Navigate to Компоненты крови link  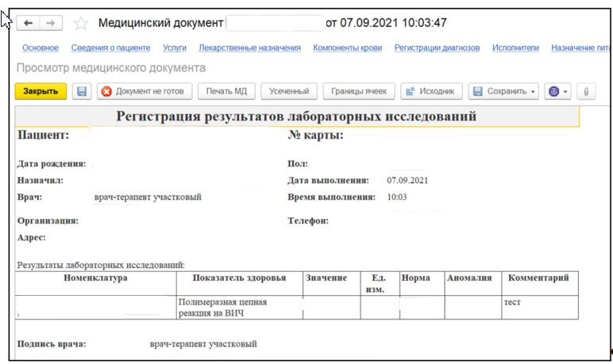(347, 48)
